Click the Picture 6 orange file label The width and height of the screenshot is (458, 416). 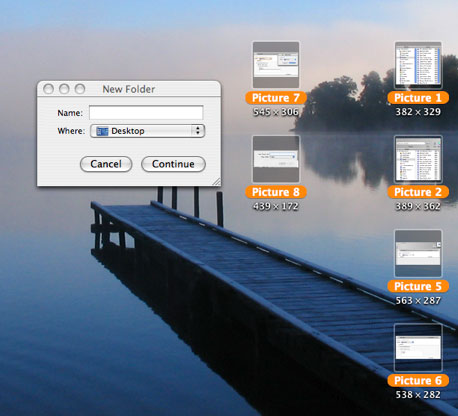(x=418, y=381)
